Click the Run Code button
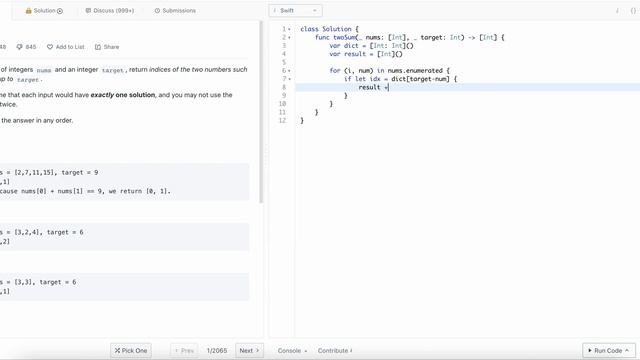The image size is (640, 360). (609, 351)
